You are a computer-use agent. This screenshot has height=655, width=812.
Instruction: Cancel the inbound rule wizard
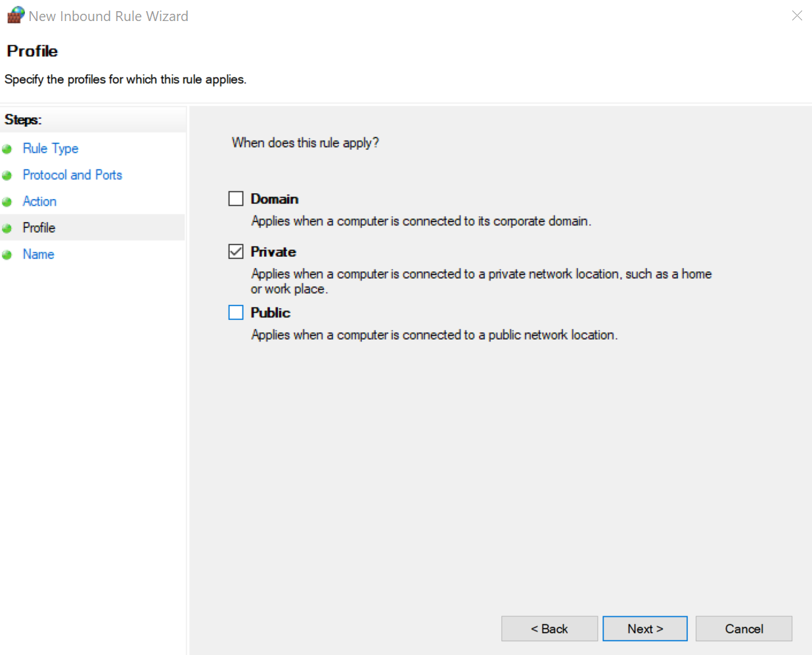tap(744, 629)
